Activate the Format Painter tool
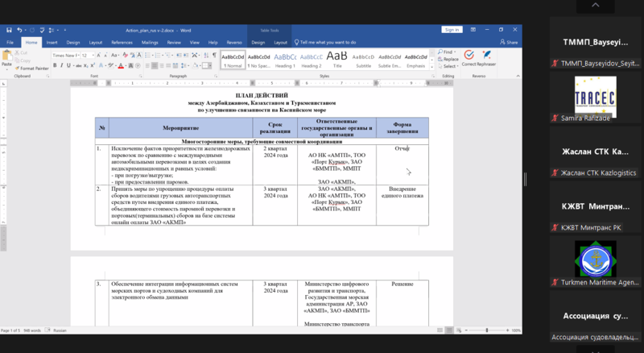644x353 pixels. (x=32, y=69)
